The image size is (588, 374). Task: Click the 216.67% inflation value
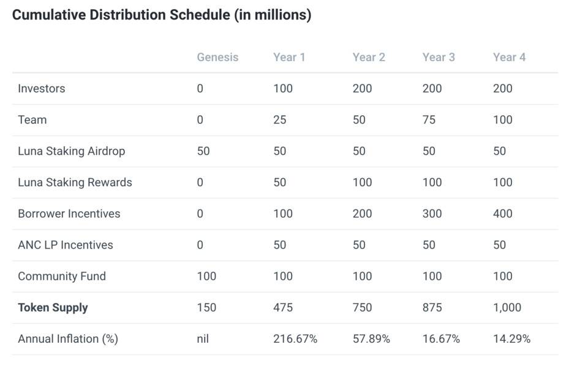pyautogui.click(x=295, y=339)
